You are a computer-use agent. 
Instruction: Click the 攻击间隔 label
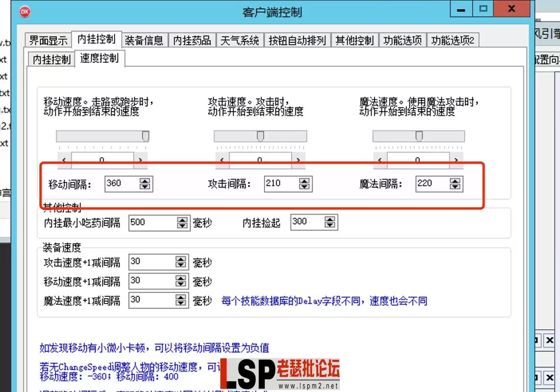click(x=229, y=184)
